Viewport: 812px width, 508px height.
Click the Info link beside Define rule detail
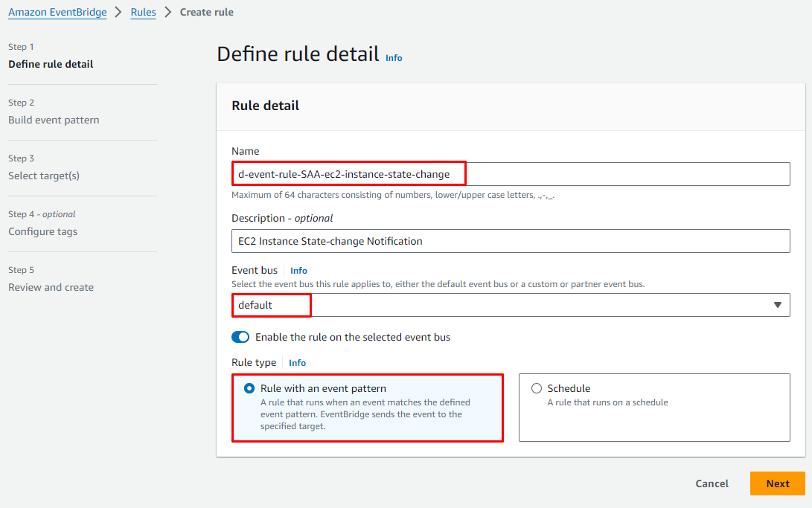click(394, 58)
